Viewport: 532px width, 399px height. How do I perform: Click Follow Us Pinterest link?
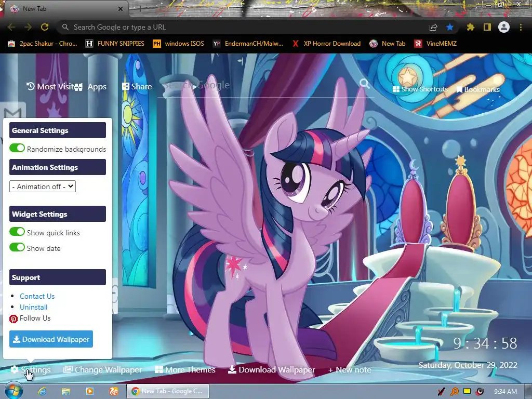pos(30,318)
